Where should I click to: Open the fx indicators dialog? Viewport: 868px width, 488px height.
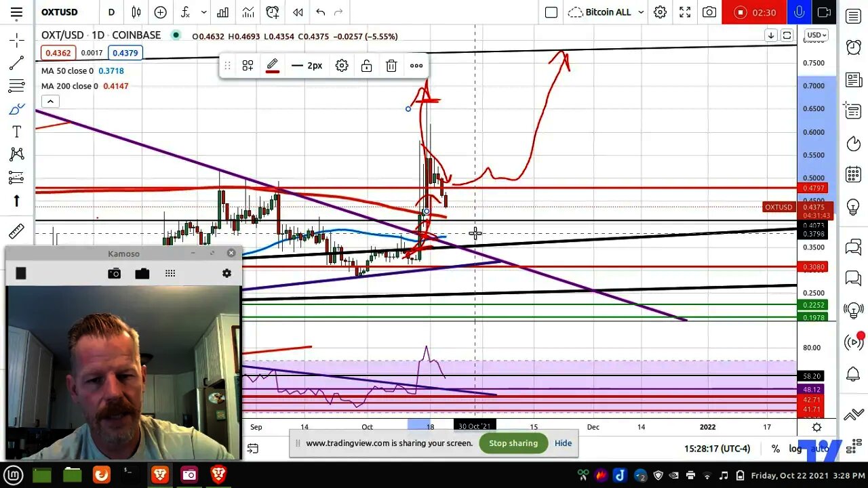(184, 12)
